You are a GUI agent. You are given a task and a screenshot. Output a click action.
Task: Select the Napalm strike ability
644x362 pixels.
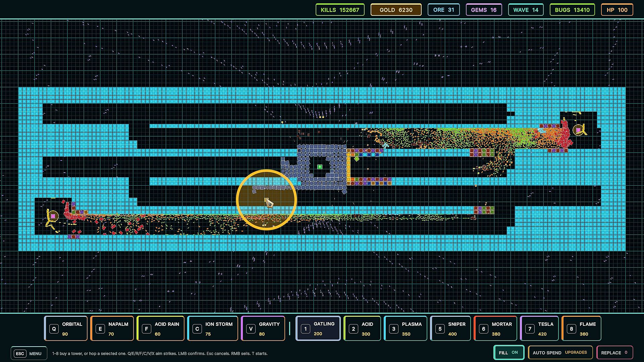click(x=112, y=328)
